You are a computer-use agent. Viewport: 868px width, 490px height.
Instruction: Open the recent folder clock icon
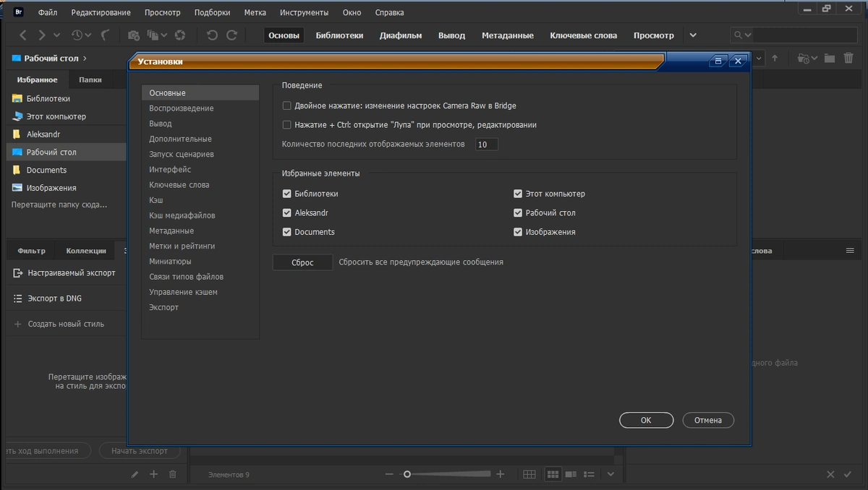(803, 59)
